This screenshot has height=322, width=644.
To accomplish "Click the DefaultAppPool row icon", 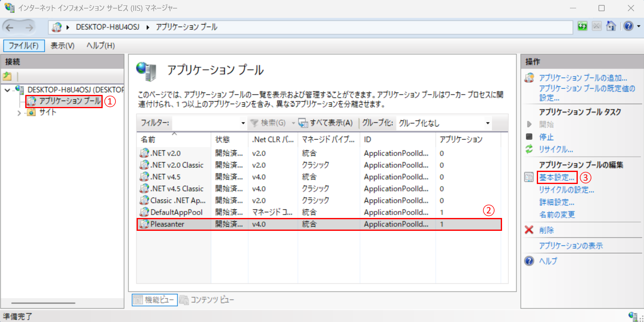I will (144, 212).
